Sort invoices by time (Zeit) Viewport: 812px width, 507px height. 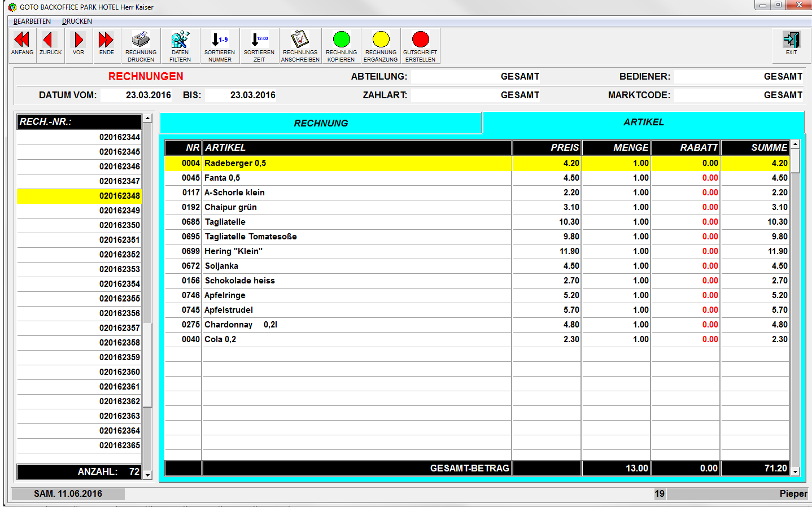(259, 46)
